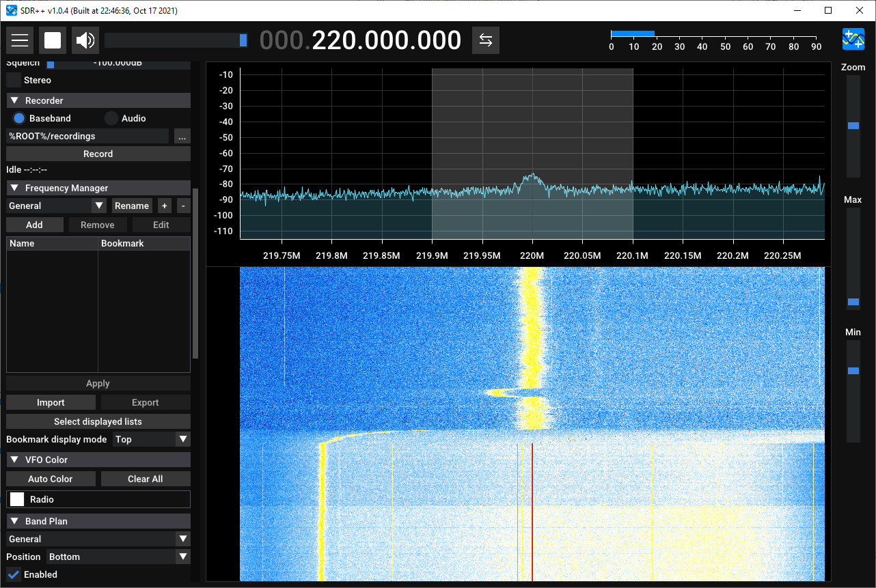This screenshot has width=876, height=588.
Task: Click the Auto Color button
Action: (51, 479)
